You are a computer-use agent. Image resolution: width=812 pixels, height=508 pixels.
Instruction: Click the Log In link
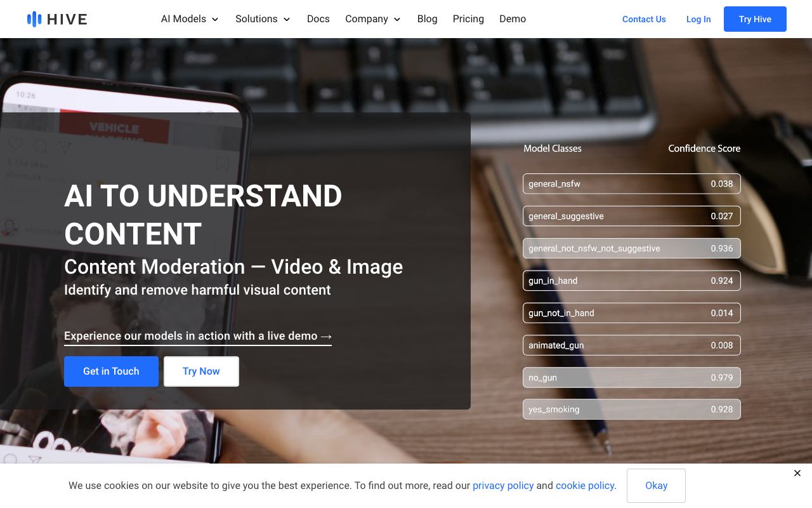coord(698,19)
